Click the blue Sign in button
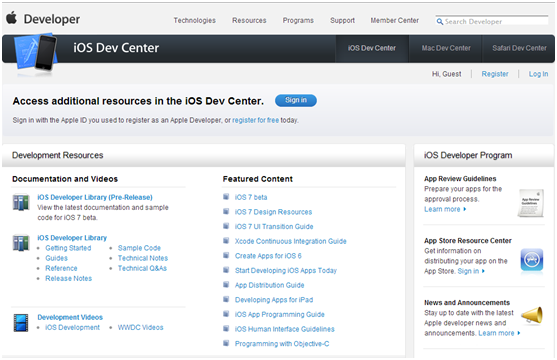 [296, 101]
